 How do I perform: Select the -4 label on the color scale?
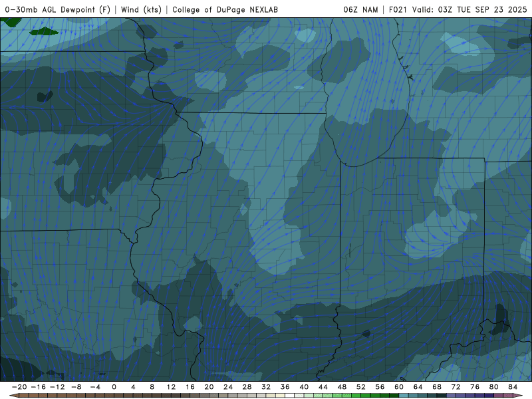pyautogui.click(x=95, y=387)
